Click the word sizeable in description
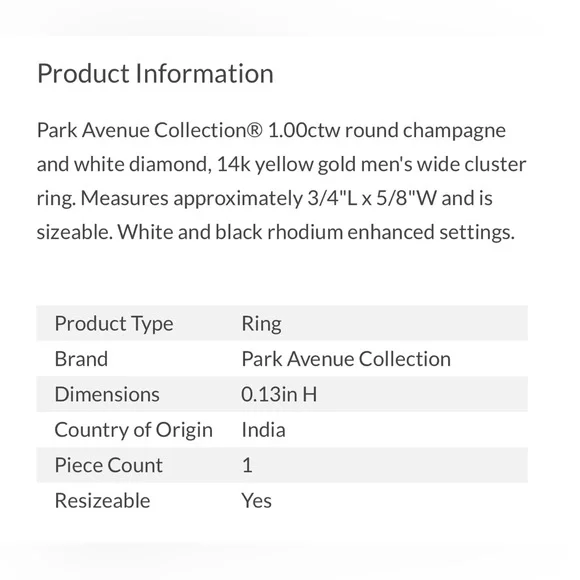 (74, 232)
